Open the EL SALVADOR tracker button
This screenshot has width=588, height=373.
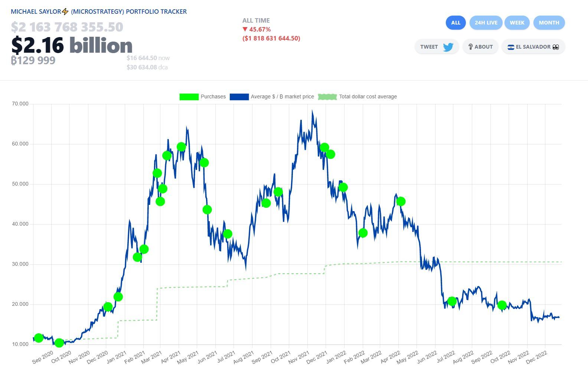[533, 47]
